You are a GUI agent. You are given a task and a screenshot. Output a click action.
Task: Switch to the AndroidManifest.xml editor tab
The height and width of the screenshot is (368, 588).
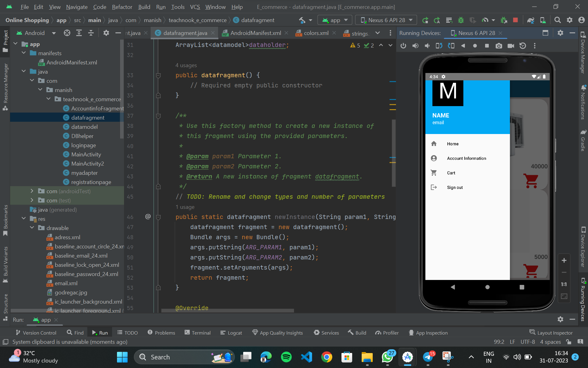256,33
